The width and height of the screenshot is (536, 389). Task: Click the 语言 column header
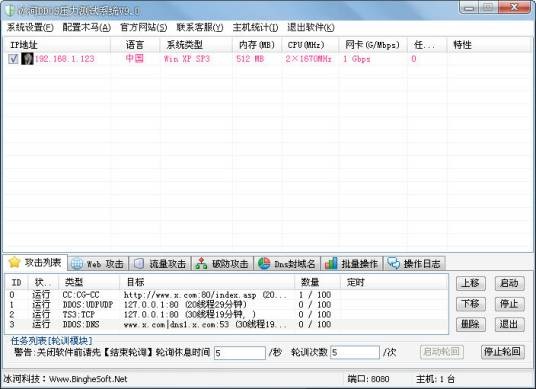[x=135, y=45]
